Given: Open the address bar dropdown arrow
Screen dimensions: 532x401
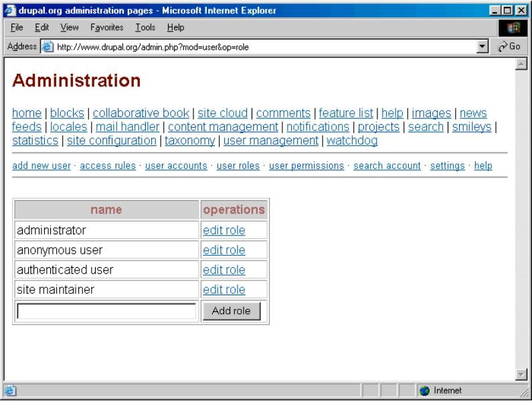Looking at the screenshot, I should [482, 46].
